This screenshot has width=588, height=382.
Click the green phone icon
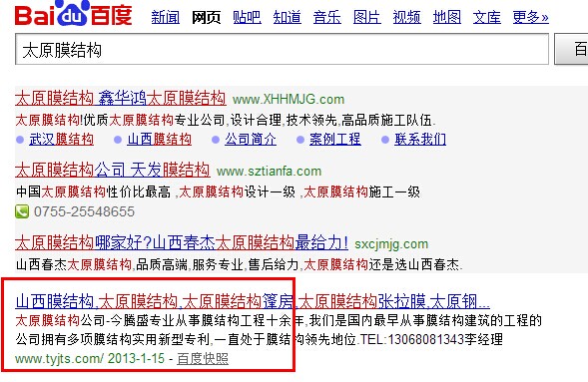click(22, 211)
